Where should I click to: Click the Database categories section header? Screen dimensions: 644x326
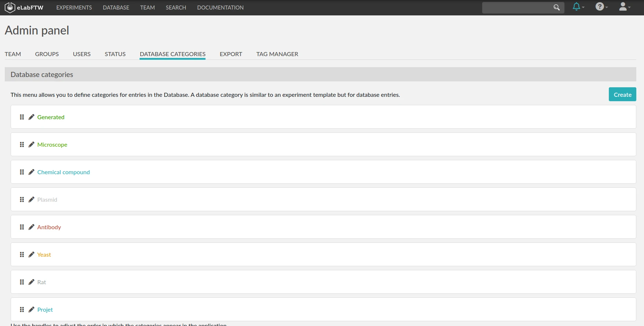[x=321, y=74]
